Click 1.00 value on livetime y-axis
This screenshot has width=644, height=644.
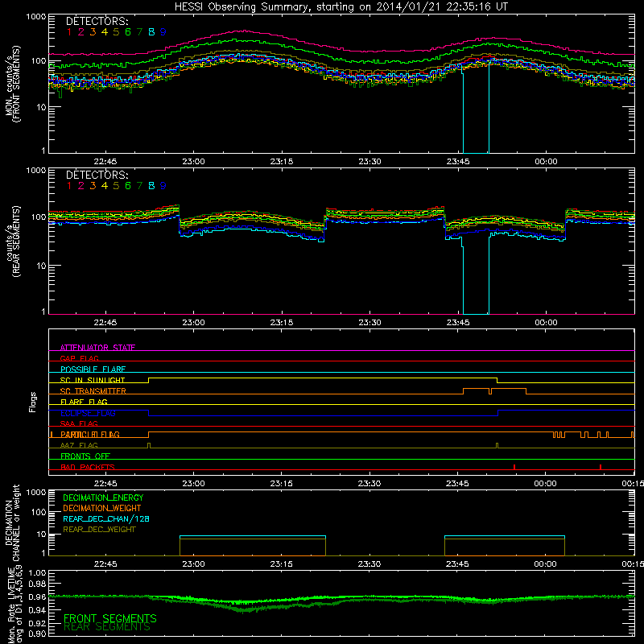pyautogui.click(x=37, y=573)
